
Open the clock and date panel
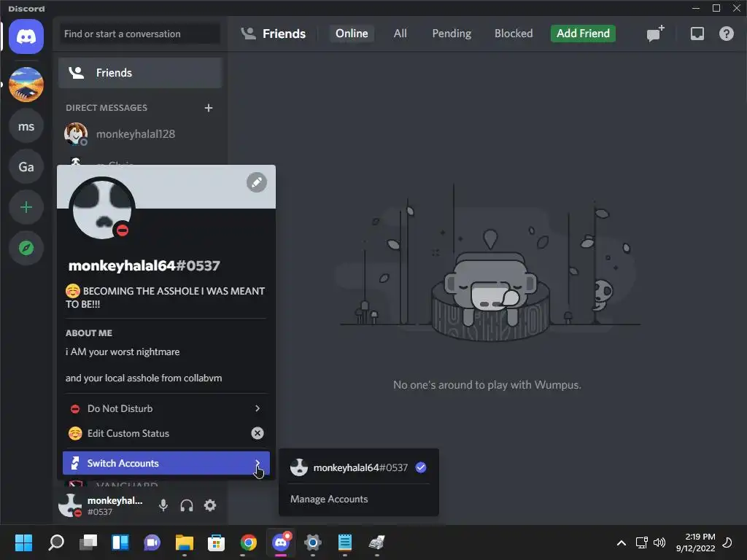695,542
